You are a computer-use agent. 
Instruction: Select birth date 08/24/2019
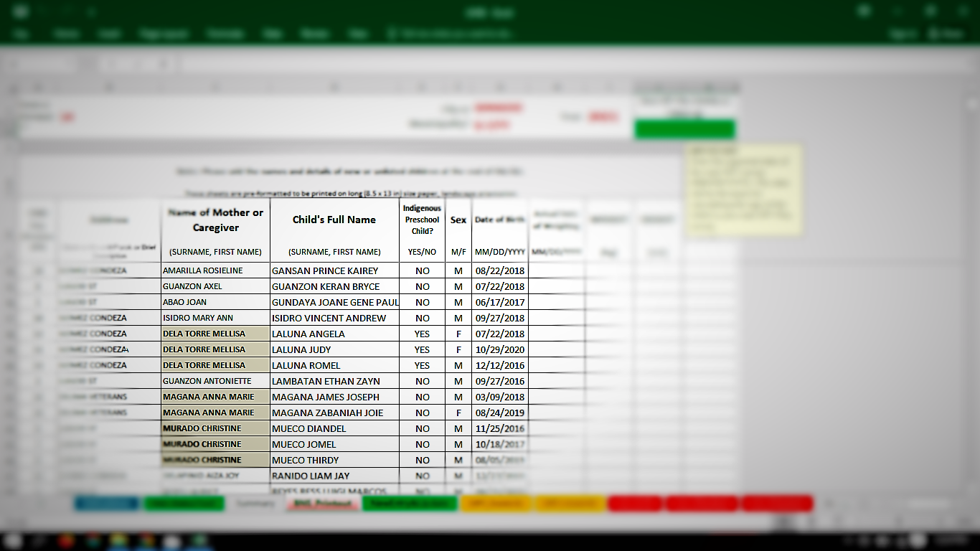pos(500,413)
